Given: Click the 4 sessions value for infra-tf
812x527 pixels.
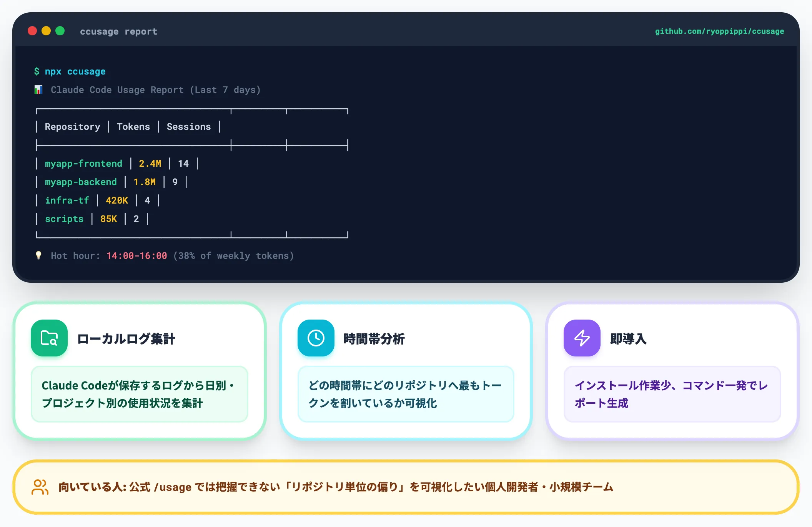Looking at the screenshot, I should pyautogui.click(x=147, y=201).
